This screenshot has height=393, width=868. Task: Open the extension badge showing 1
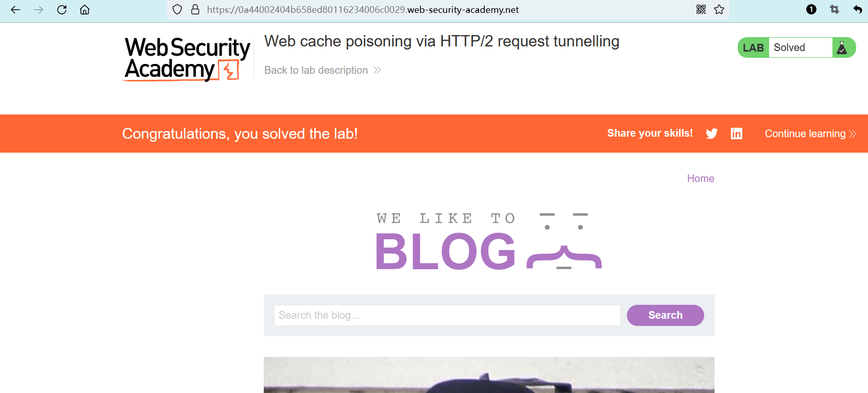pyautogui.click(x=811, y=9)
